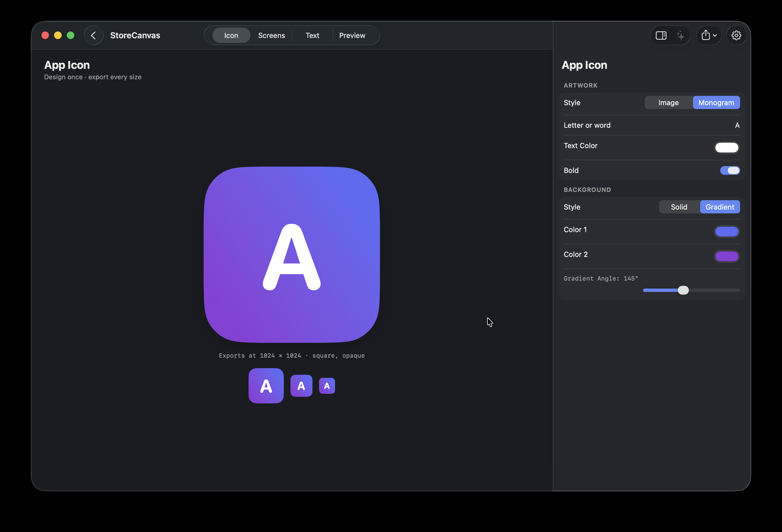Click the StoreCanvas window title

coord(135,35)
